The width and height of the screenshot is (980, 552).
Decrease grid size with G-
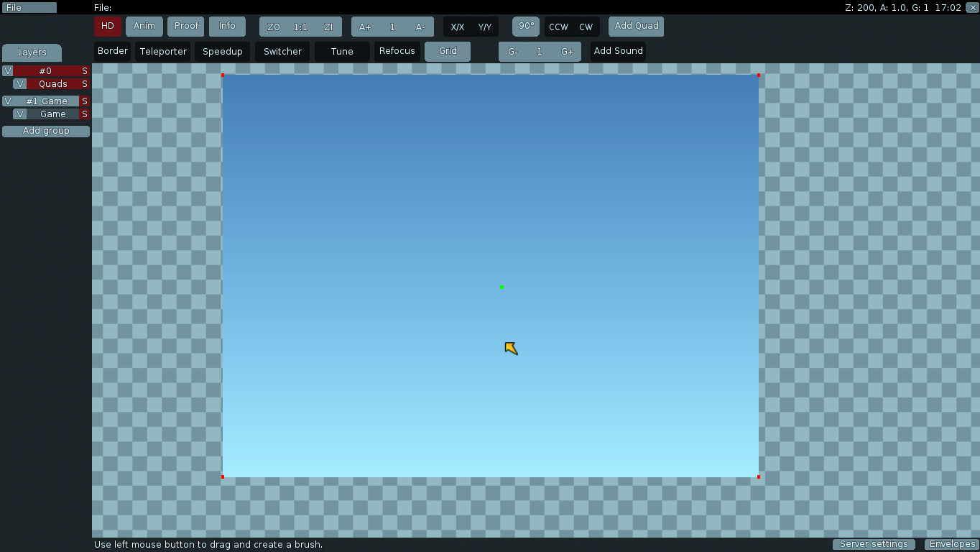[513, 52]
